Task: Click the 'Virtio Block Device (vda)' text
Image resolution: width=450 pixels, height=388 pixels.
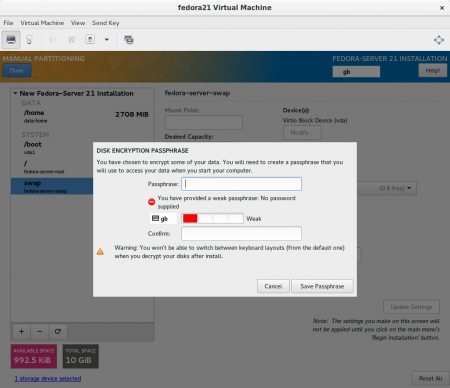Action: tap(315, 120)
